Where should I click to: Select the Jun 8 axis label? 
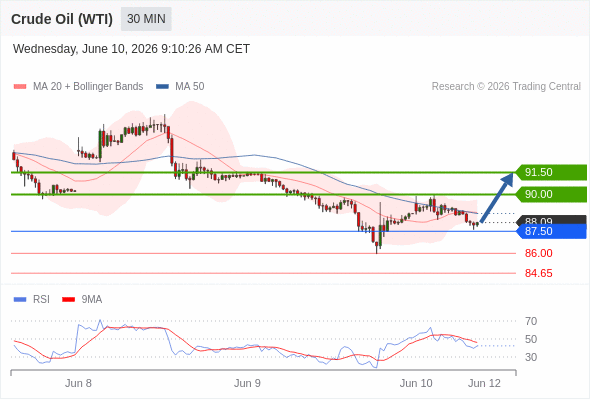click(78, 383)
